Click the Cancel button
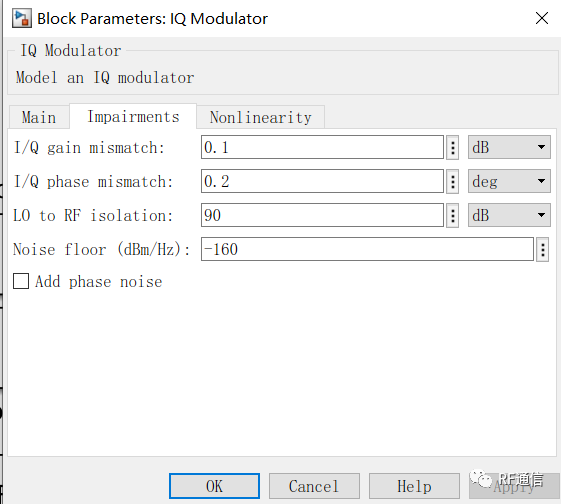Viewport: 561px width, 504px height. click(x=314, y=486)
